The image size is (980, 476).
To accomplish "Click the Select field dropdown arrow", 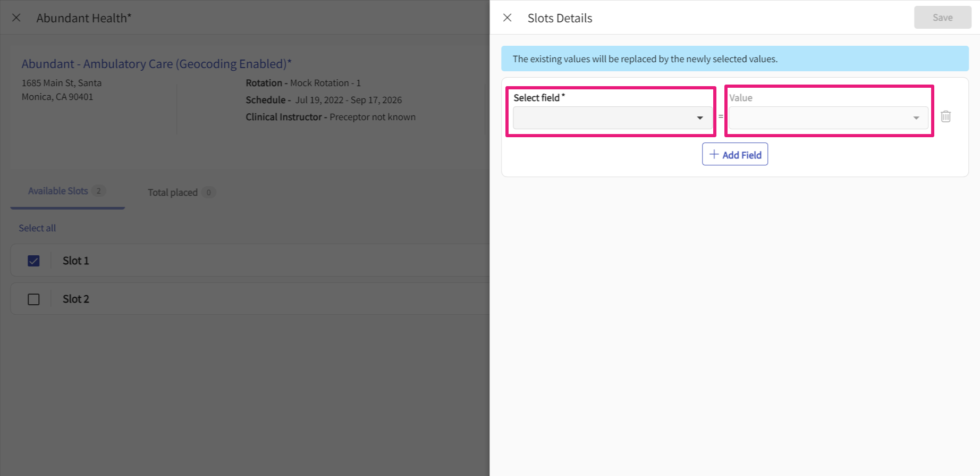I will pos(700,118).
